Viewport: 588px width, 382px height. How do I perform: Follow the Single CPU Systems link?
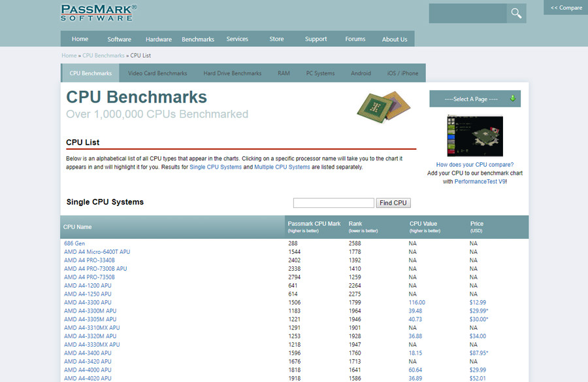pyautogui.click(x=216, y=167)
